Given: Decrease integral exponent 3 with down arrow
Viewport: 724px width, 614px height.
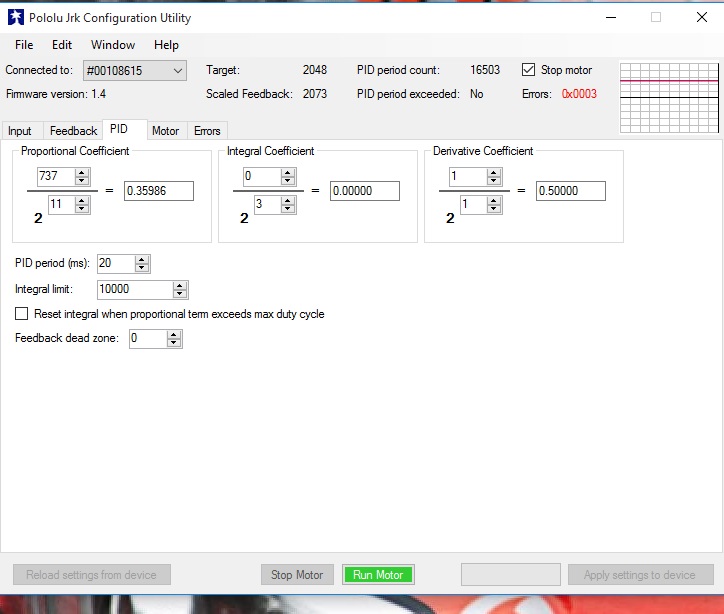Looking at the screenshot, I should [288, 208].
